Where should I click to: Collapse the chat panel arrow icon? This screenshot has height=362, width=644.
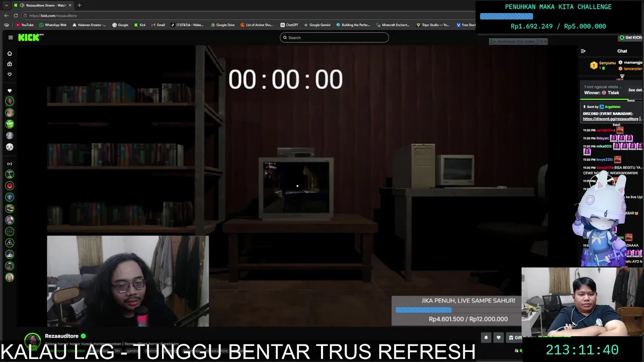pyautogui.click(x=583, y=51)
